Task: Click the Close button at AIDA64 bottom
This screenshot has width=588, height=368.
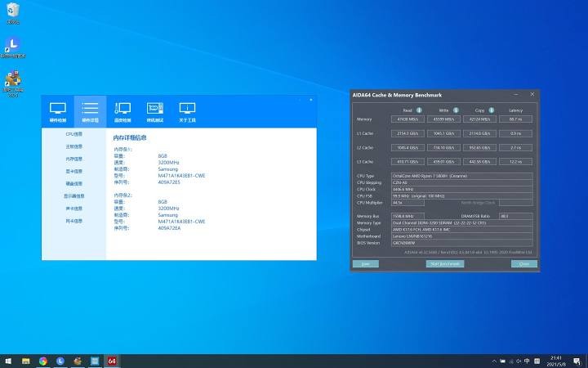Action: (x=524, y=264)
